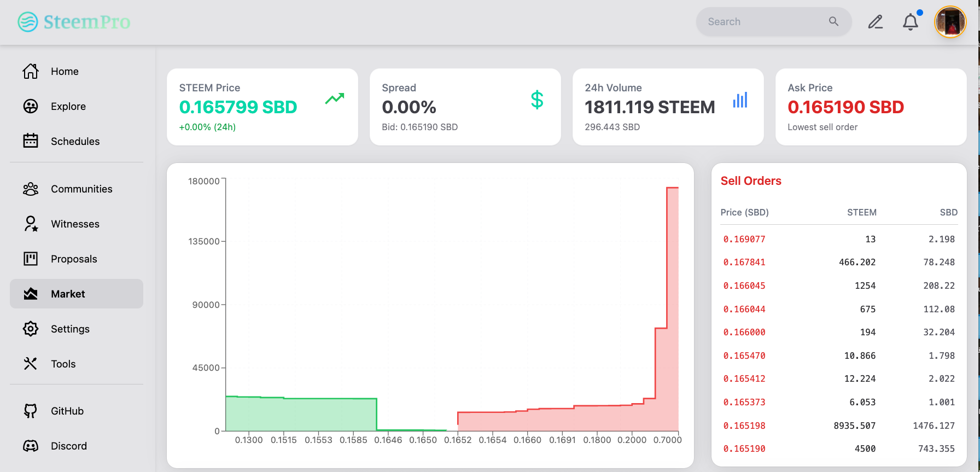Click the 1476.127 SBD amount cell
The height and width of the screenshot is (472, 980).
pyautogui.click(x=934, y=426)
